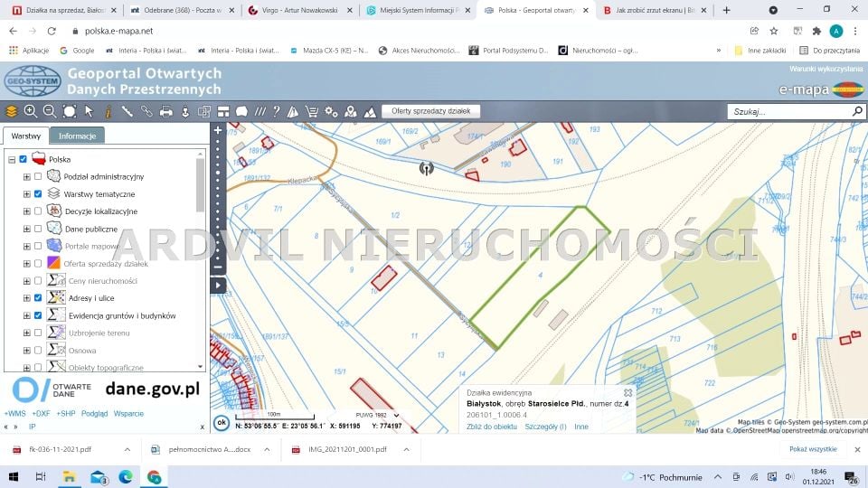Enable Uzbrojenie terenu layer checkbox
868x488 pixels.
click(x=38, y=333)
